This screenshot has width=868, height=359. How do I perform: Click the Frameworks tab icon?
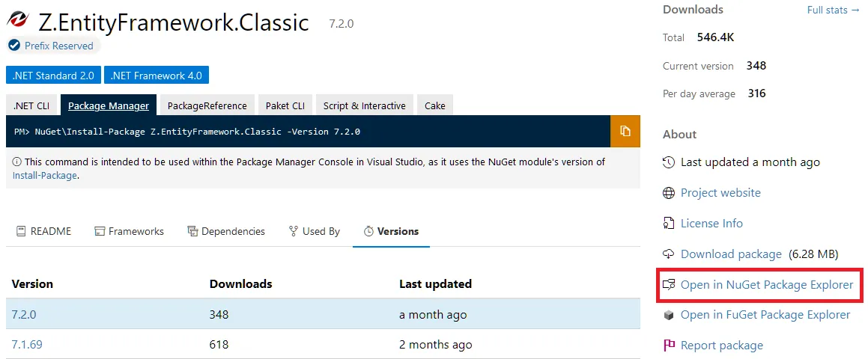pyautogui.click(x=100, y=231)
